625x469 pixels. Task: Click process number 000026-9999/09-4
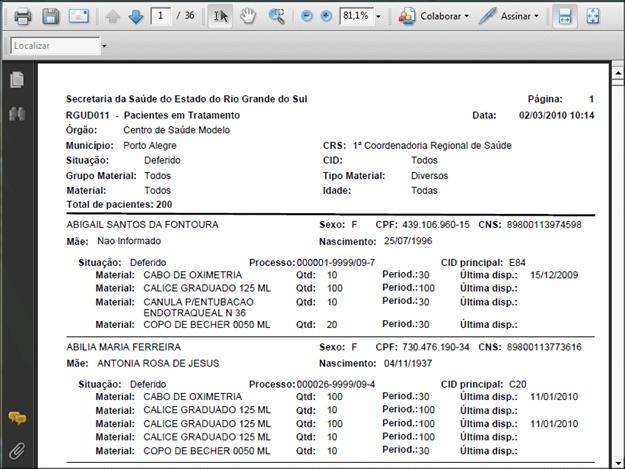point(336,384)
